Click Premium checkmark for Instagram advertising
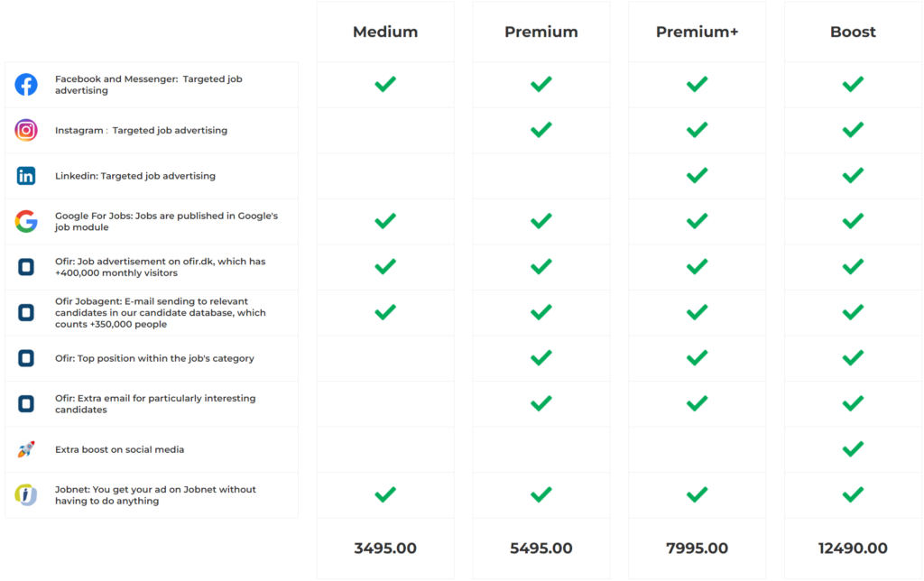 [x=541, y=131]
